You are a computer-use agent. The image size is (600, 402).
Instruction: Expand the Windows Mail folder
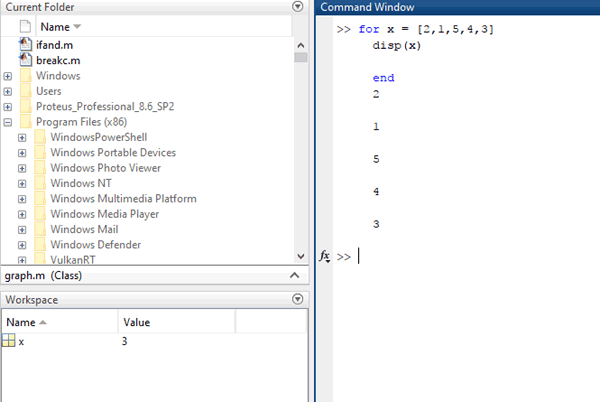click(x=22, y=229)
